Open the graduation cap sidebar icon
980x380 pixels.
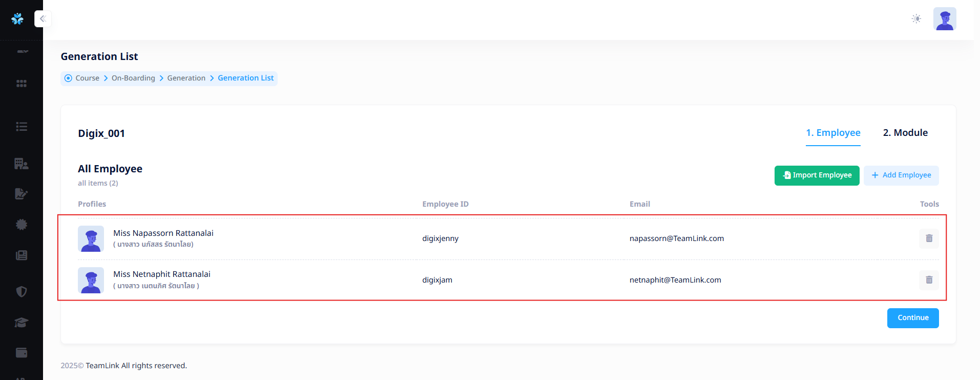tap(22, 323)
